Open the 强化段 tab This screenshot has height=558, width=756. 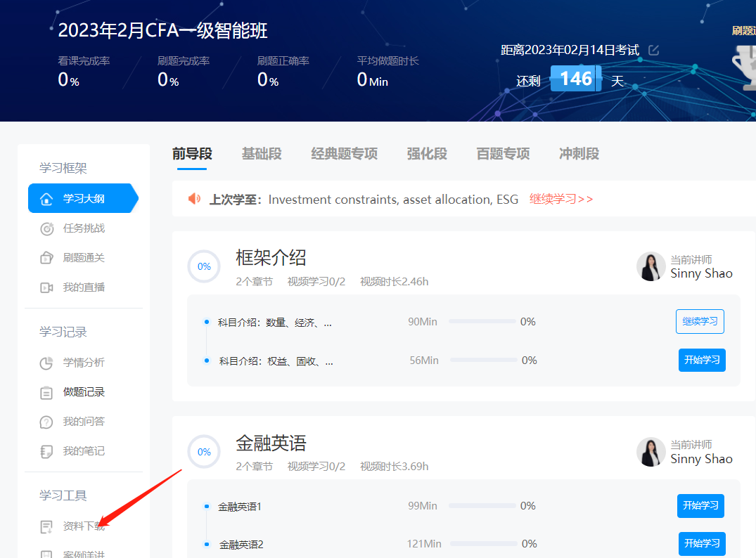[426, 154]
